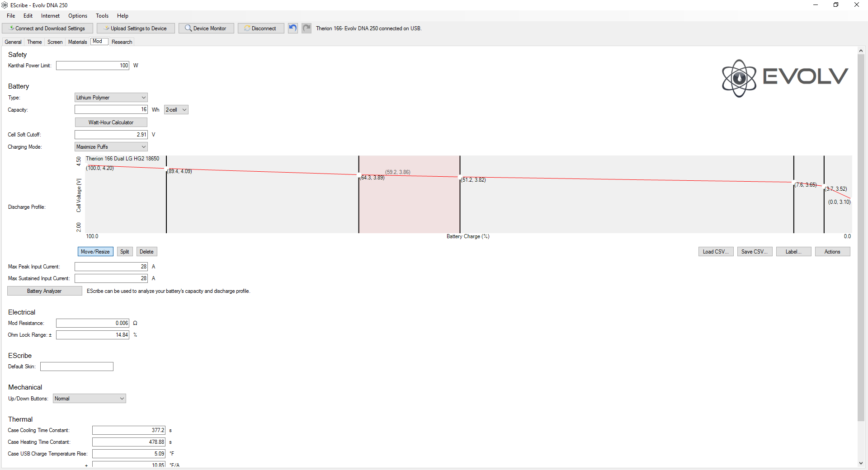Upload Settings to Device
Image resolution: width=868 pixels, height=470 pixels.
[x=136, y=28]
